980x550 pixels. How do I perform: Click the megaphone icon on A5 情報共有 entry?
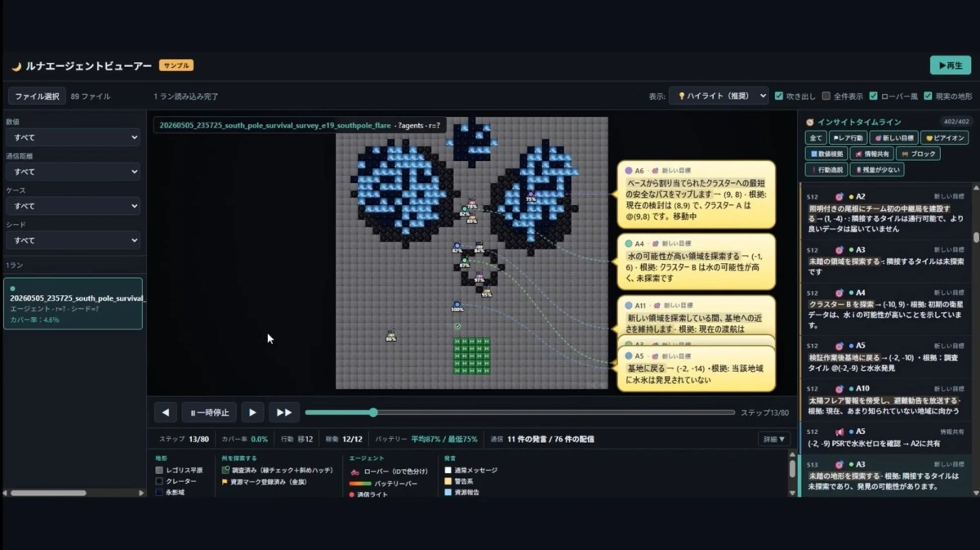click(839, 432)
